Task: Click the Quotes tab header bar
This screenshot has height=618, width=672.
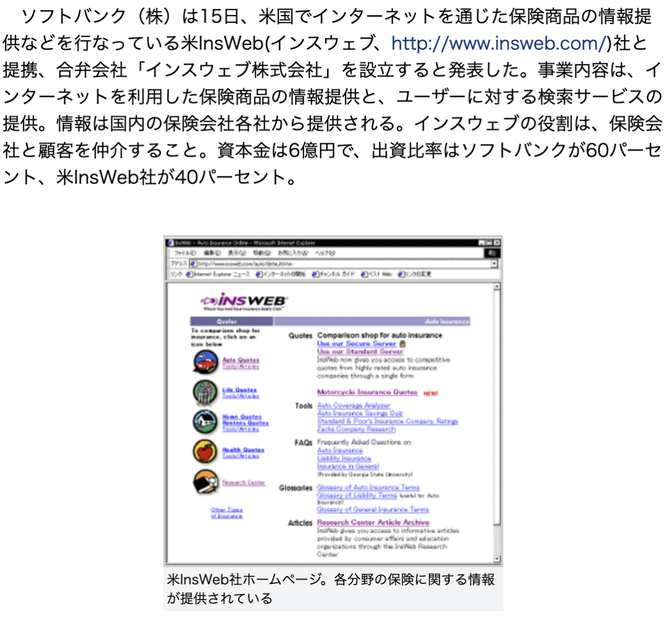Action: [231, 321]
